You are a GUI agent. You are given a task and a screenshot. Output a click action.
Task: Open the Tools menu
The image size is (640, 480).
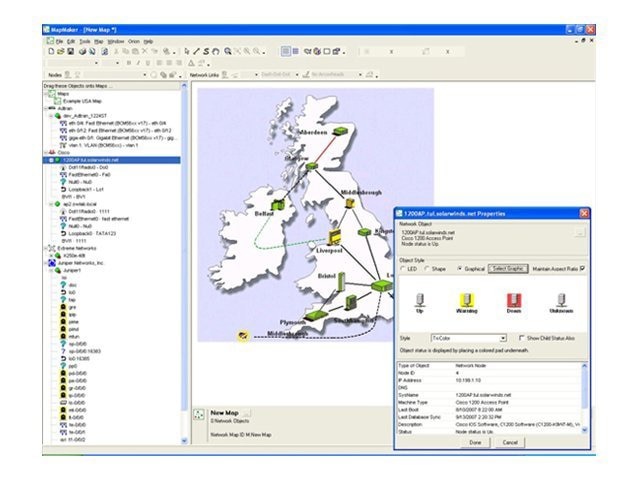[x=84, y=41]
